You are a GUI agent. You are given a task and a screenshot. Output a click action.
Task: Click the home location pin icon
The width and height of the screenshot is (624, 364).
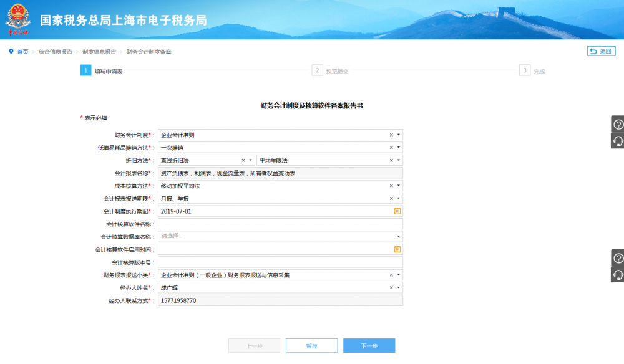pos(11,52)
